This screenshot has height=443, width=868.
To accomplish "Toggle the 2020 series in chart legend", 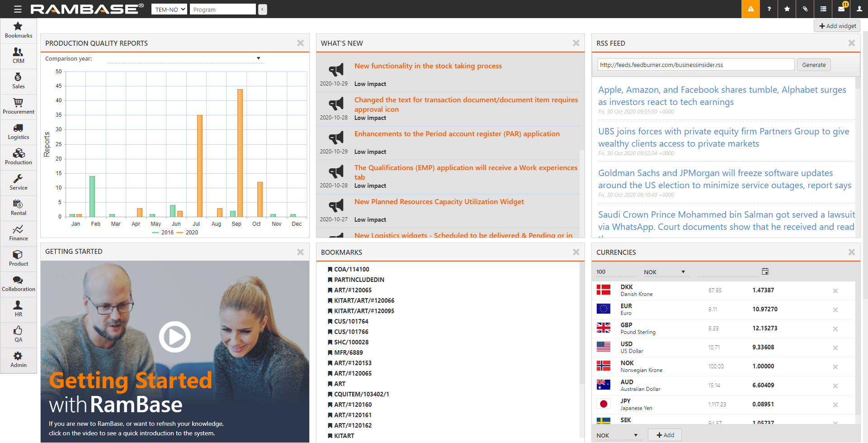I will (188, 233).
